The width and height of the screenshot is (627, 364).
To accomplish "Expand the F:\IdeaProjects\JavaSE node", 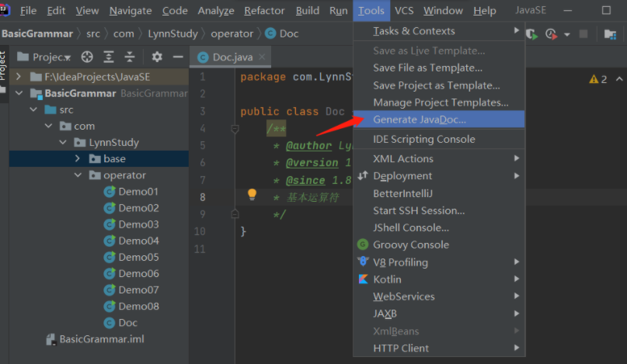I will 19,76.
